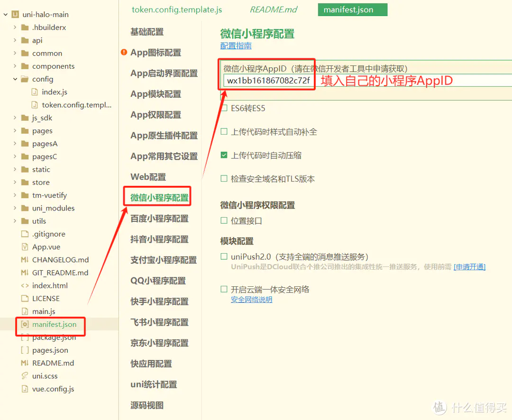Click the warning icon beside App图标配置
Image resolution: width=512 pixels, height=420 pixels.
pos(124,52)
